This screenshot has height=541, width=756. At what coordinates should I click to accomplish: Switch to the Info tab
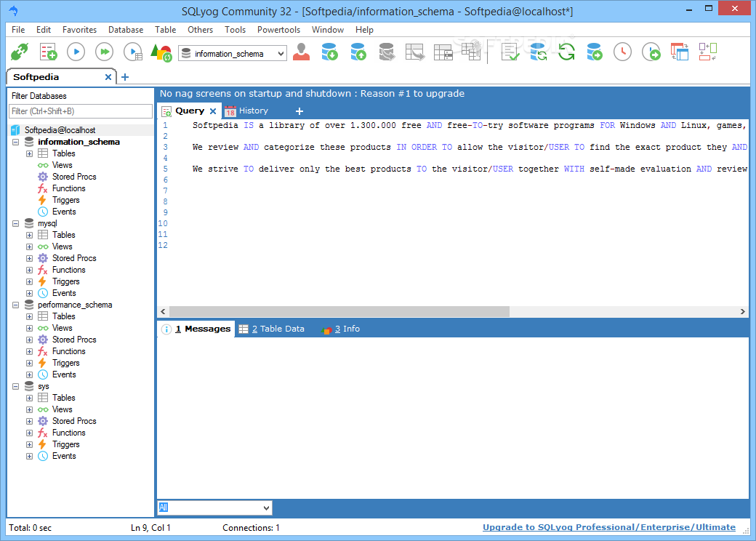coord(342,329)
